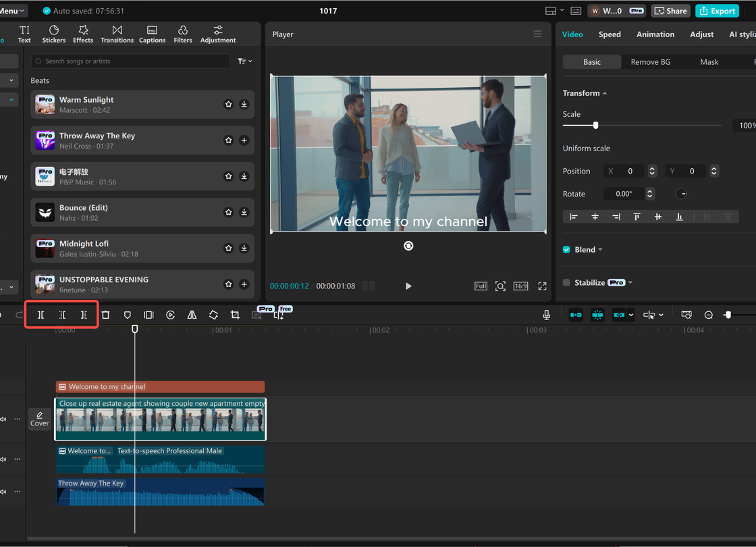
Task: Add Throw Away The Key to timeline
Action: tap(244, 140)
